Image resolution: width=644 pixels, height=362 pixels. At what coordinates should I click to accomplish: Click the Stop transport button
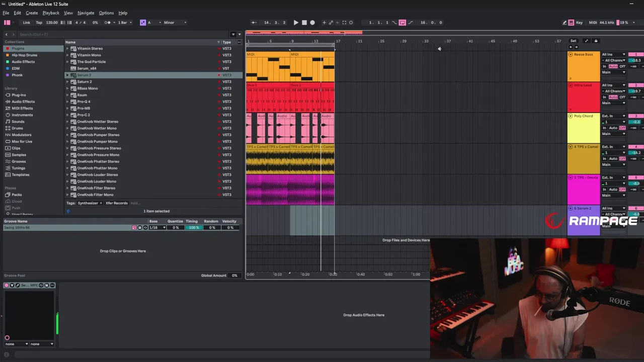(x=304, y=23)
